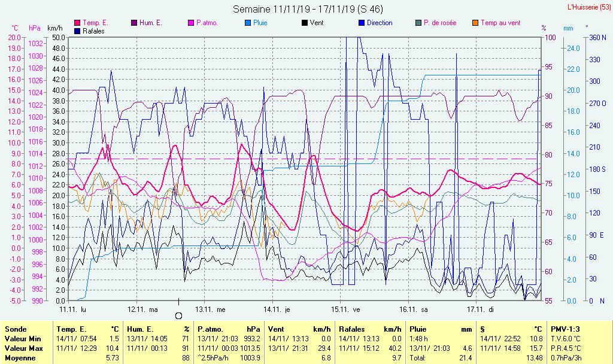The width and height of the screenshot is (613, 364).
Task: Click the '§' column header symbol
Action: pos(482,330)
